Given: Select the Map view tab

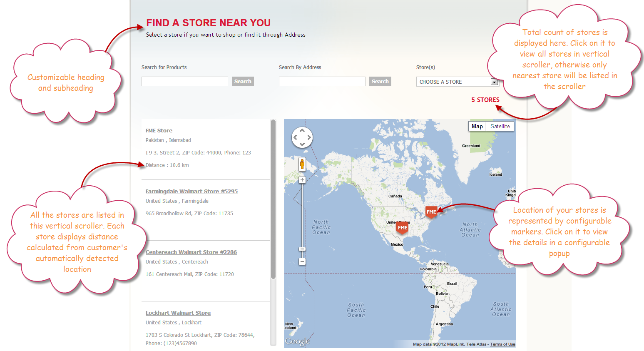Looking at the screenshot, I should [477, 126].
